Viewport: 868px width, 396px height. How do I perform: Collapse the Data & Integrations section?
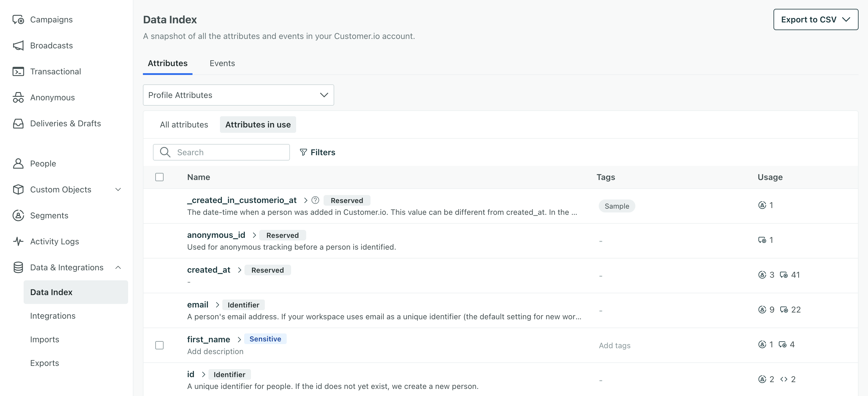click(x=118, y=267)
